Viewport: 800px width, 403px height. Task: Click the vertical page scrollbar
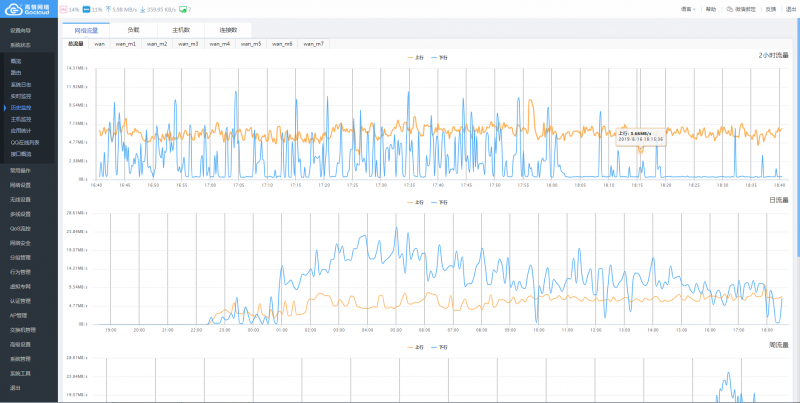(798, 138)
